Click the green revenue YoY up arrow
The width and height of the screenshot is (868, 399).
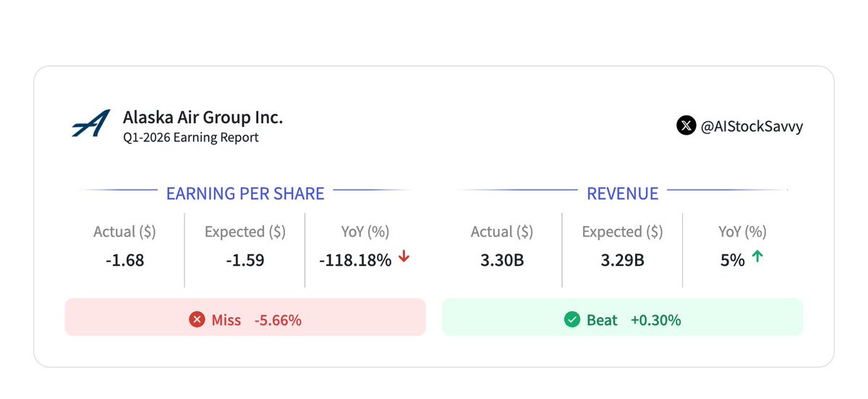(757, 258)
